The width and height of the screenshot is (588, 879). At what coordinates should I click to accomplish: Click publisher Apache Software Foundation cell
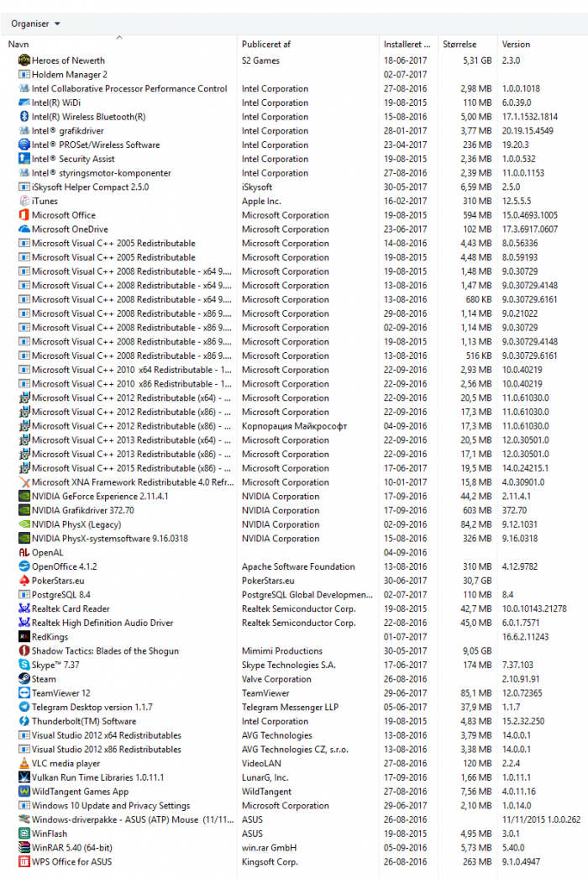tap(298, 566)
